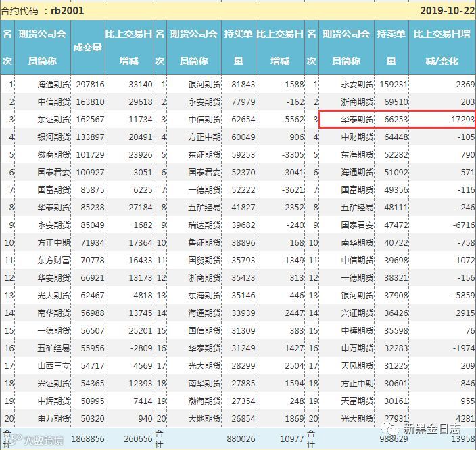This screenshot has height=450, width=476.
Task: Select the date 2019-10-22
Action: click(x=447, y=11)
